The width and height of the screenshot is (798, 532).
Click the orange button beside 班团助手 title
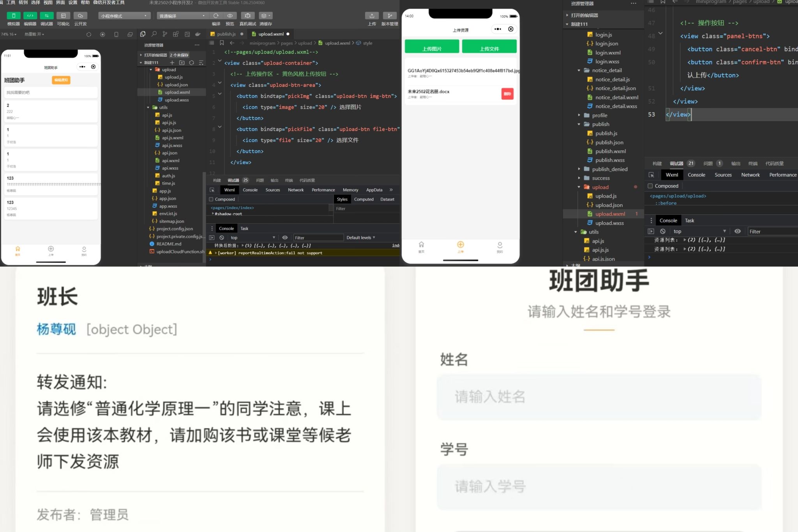click(61, 80)
